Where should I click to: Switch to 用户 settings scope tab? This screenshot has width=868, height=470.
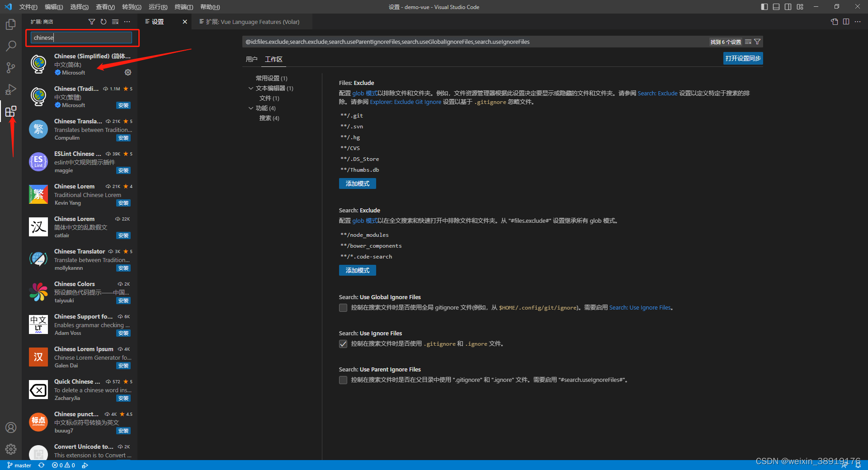251,59
